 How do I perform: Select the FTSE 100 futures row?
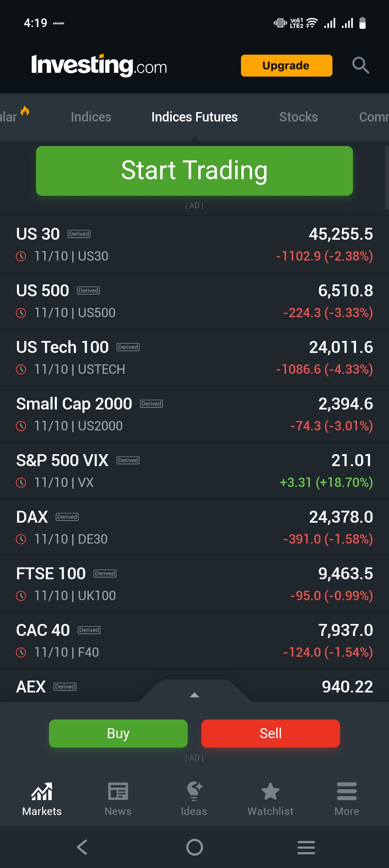coord(194,584)
